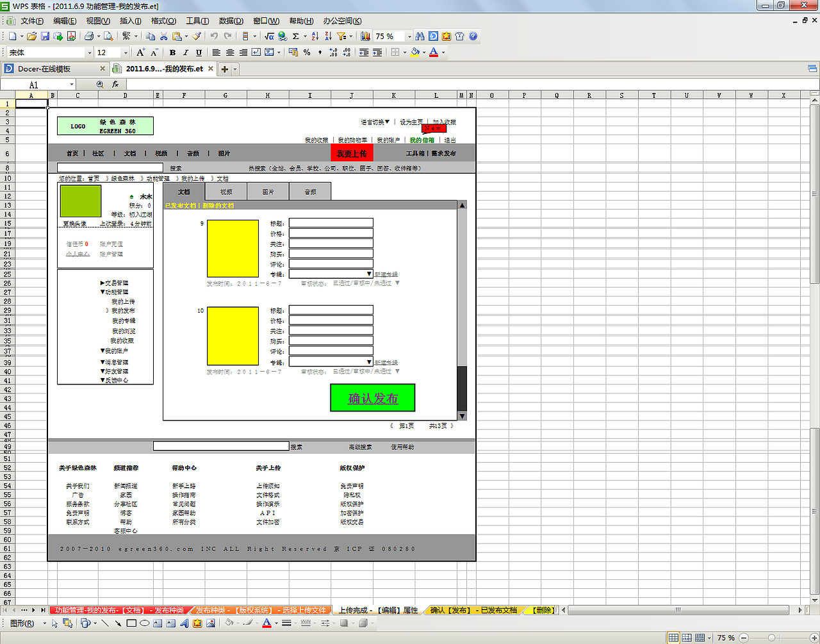Select sheet tab 上传完成 -【编辑】属性

[378, 610]
